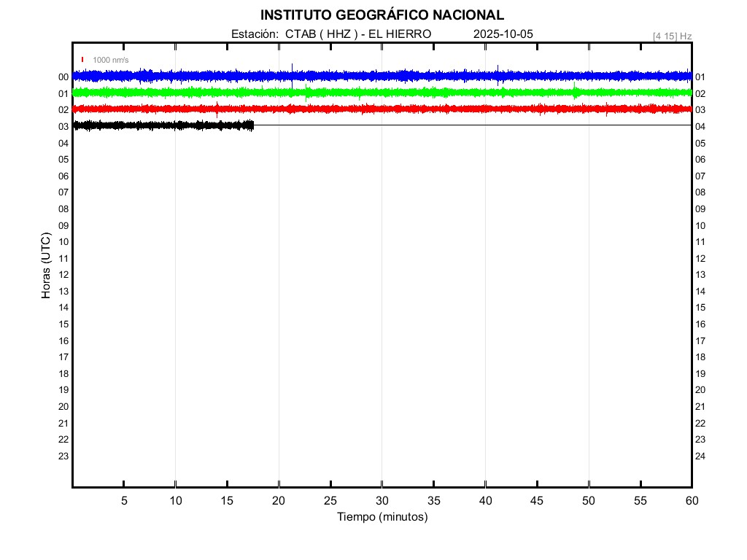This screenshot has width=747, height=560.
Task: Click hour label 12 on the left axis
Action: [x=63, y=275]
